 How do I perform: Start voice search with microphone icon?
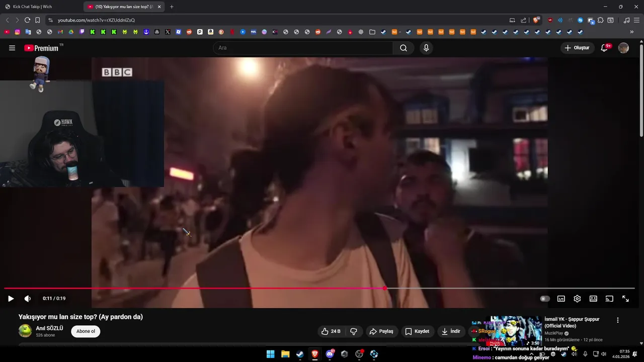tap(426, 48)
